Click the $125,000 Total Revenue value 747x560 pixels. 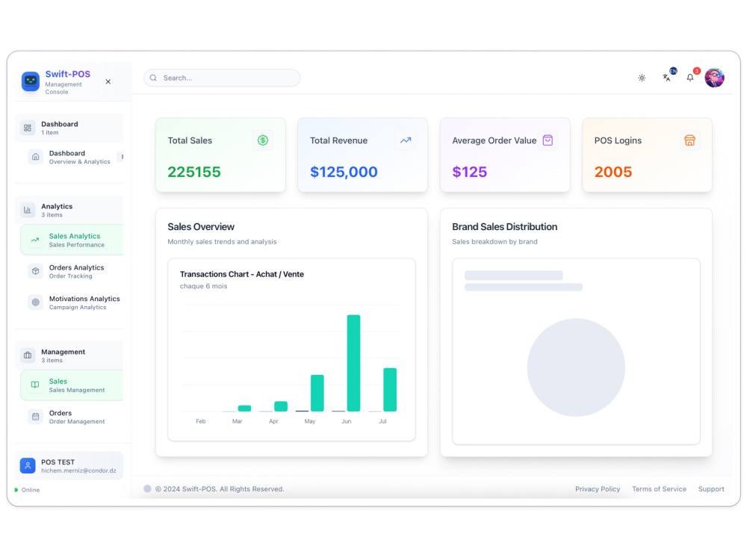344,172
